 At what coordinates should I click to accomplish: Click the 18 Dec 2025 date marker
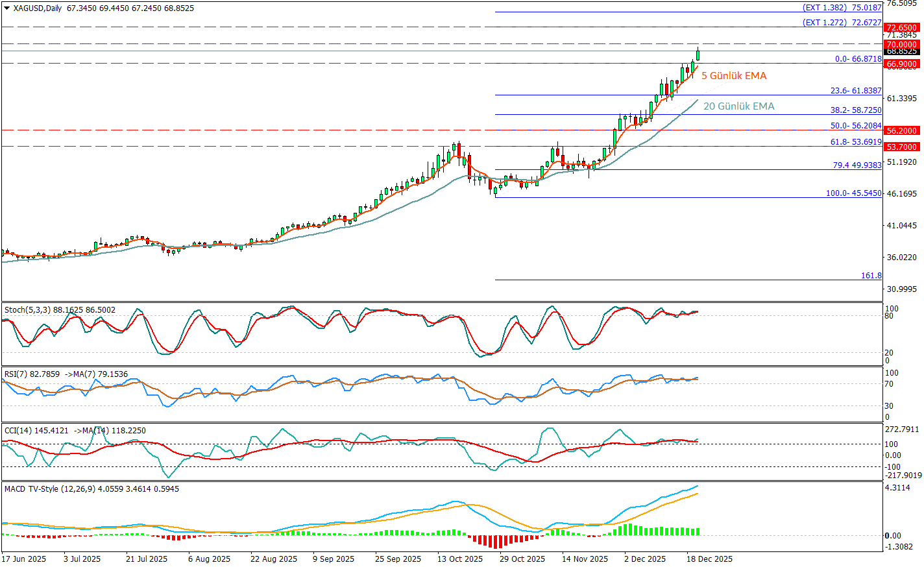click(x=709, y=559)
